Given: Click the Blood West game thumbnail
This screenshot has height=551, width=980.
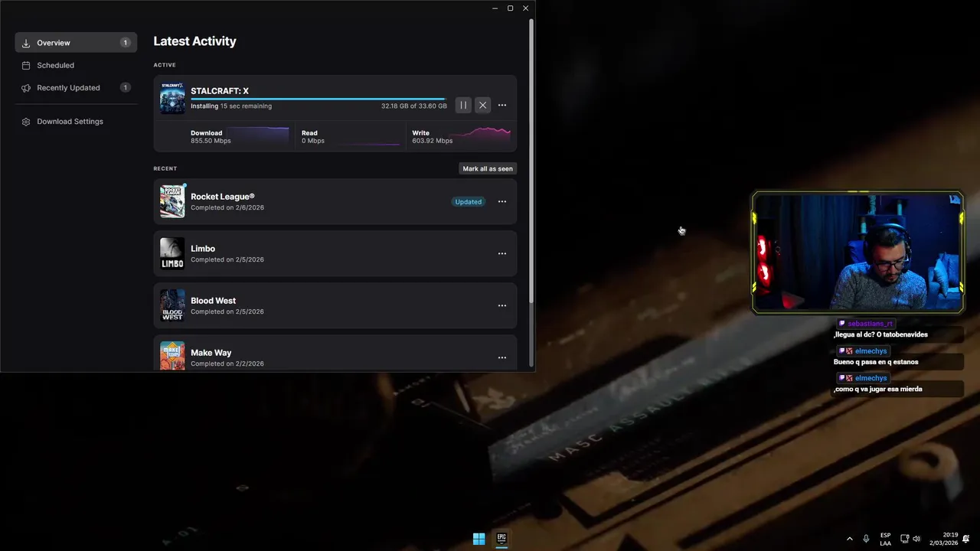Looking at the screenshot, I should click(172, 305).
